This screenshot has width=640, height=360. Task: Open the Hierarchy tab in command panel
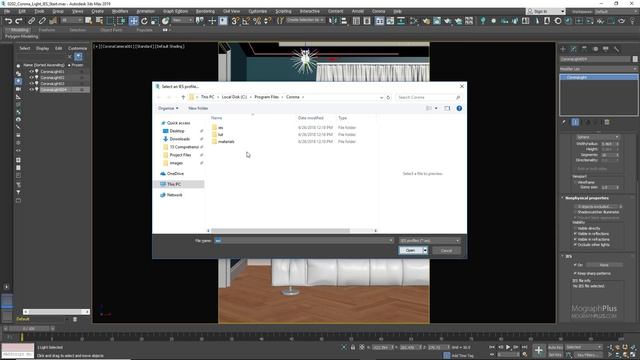[584, 49]
